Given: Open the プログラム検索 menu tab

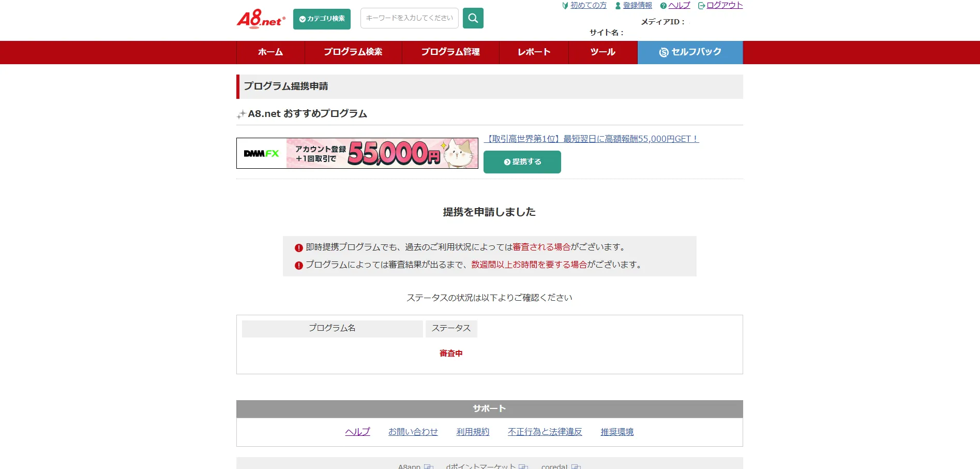Looking at the screenshot, I should coord(353,52).
